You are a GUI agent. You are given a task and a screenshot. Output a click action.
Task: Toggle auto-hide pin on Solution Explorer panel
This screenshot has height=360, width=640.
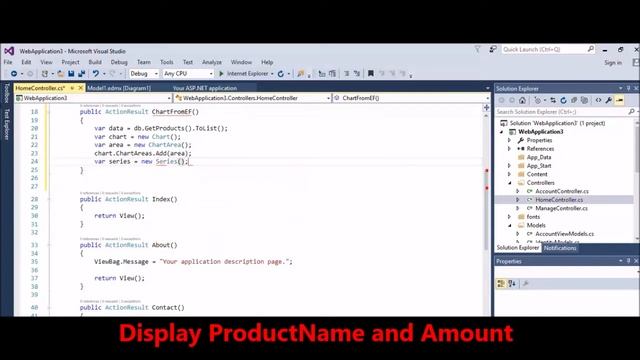(x=629, y=88)
